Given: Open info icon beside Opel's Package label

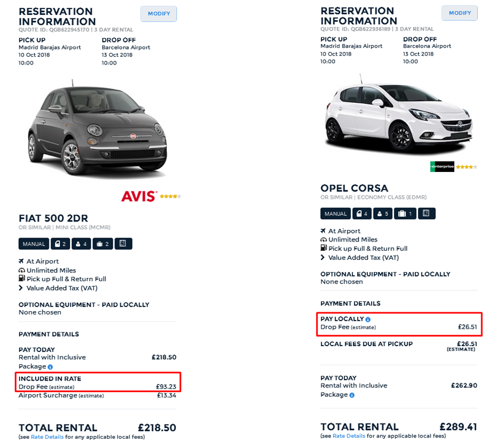Looking at the screenshot, I should (352, 395).
